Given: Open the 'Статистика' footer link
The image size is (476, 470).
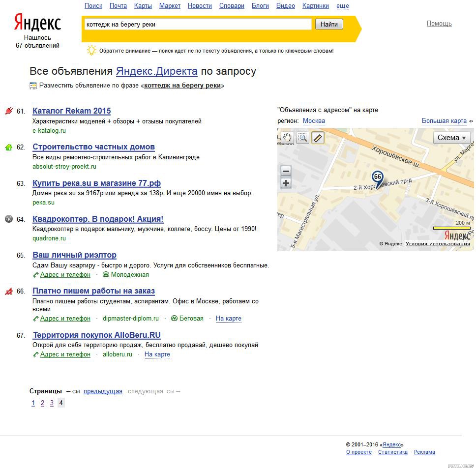Looking at the screenshot, I should coord(393,452).
